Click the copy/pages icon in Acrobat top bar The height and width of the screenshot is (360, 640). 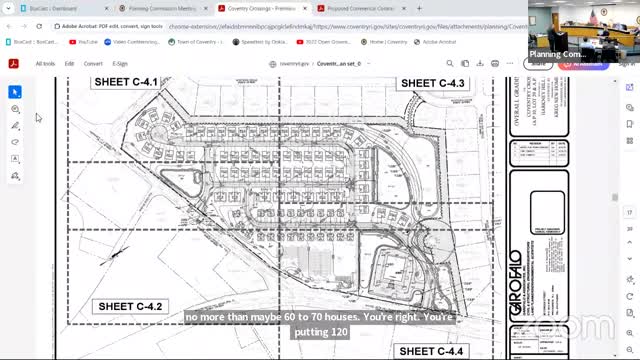(x=465, y=64)
